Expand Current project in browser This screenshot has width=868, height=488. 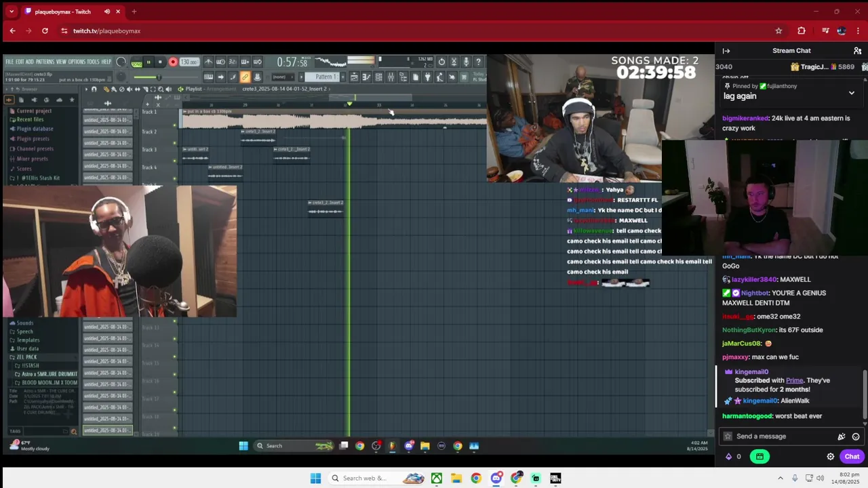(34, 110)
